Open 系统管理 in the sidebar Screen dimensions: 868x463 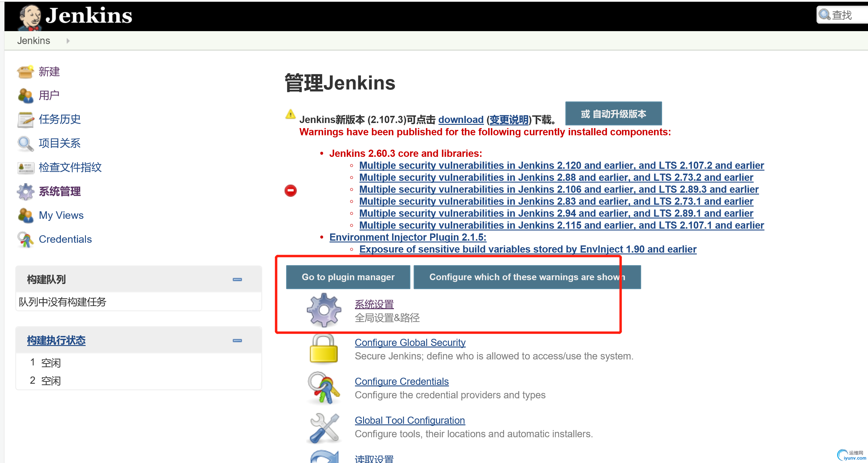pyautogui.click(x=60, y=192)
